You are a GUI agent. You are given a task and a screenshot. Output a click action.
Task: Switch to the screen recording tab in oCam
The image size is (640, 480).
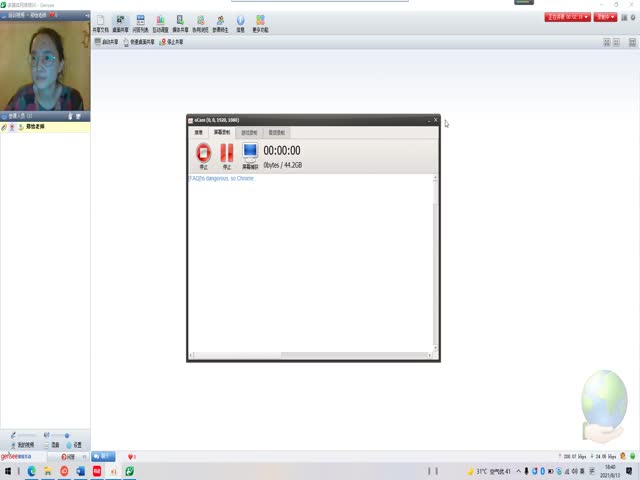click(x=222, y=132)
